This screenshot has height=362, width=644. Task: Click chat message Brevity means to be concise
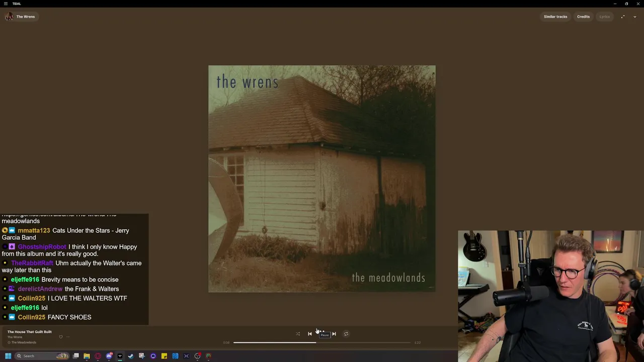tap(80, 280)
